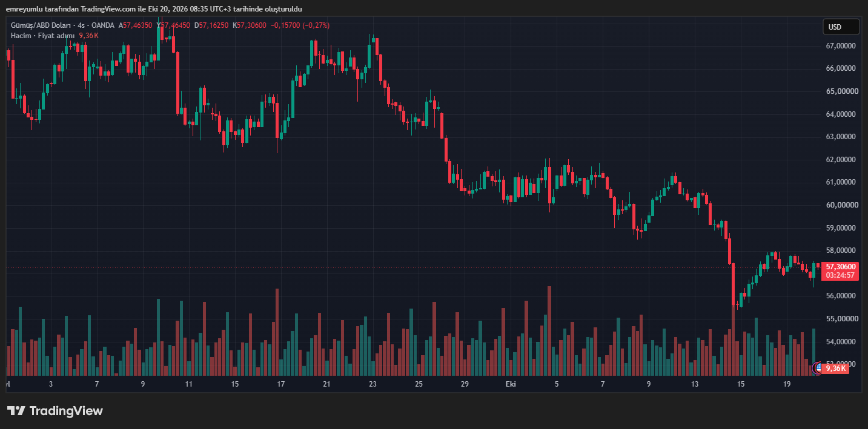Click the 59,00000 price axis label
This screenshot has width=868, height=429.
click(x=841, y=228)
